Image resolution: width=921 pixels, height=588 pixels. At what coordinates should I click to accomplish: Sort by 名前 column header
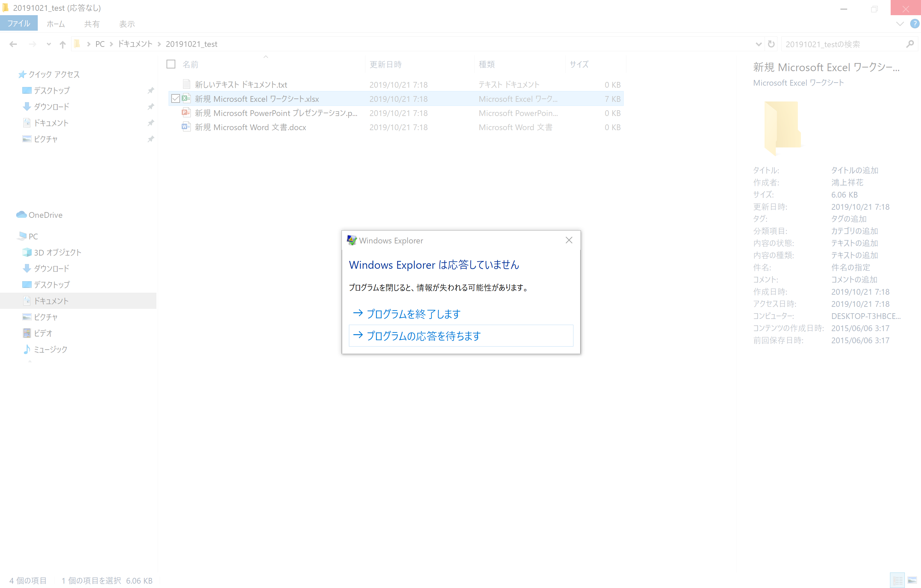point(190,64)
